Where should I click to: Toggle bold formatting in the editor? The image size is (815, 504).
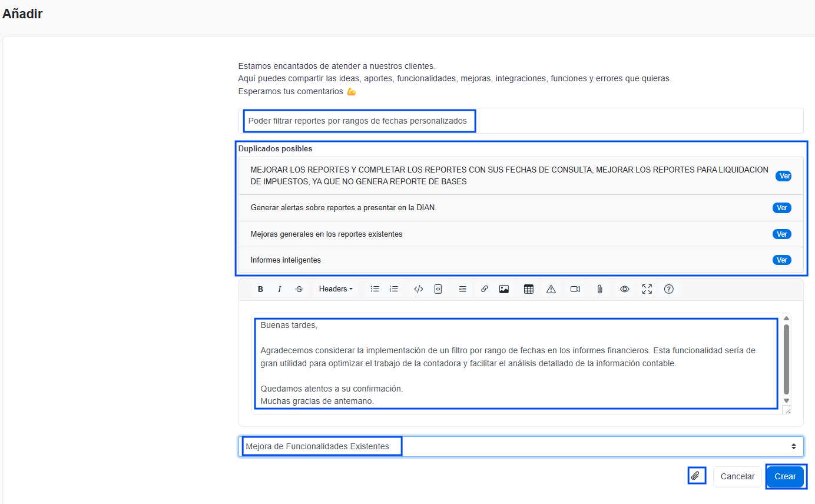[260, 289]
